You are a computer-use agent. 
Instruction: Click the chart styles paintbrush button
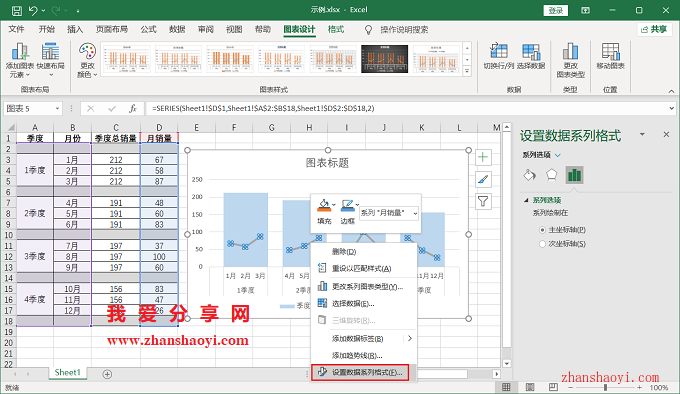[x=483, y=179]
